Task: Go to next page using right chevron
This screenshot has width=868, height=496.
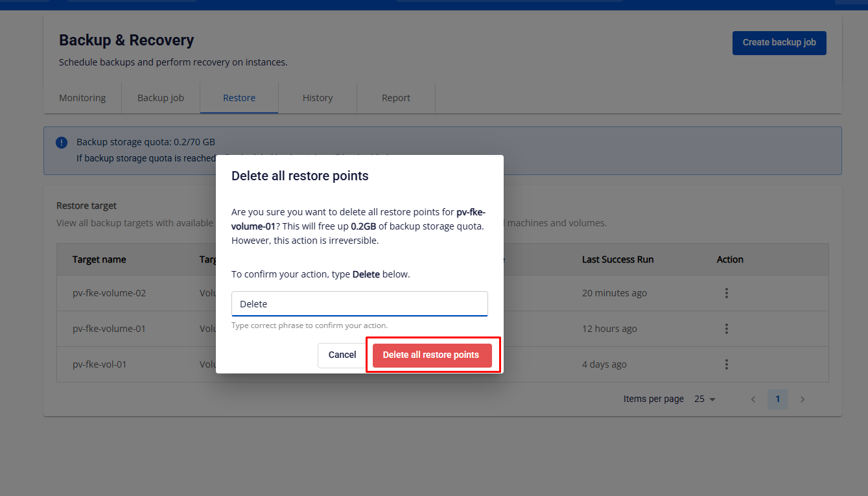Action: (803, 399)
